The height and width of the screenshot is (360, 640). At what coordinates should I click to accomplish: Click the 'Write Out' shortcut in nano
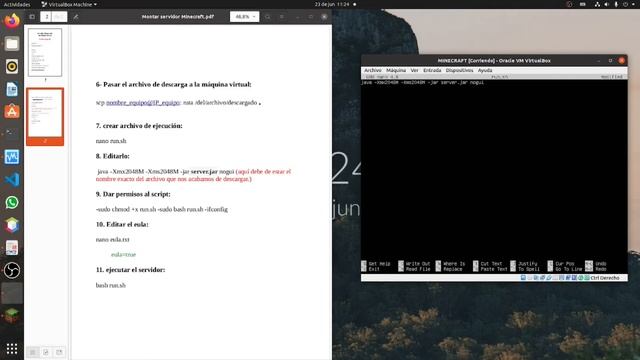tap(414, 264)
